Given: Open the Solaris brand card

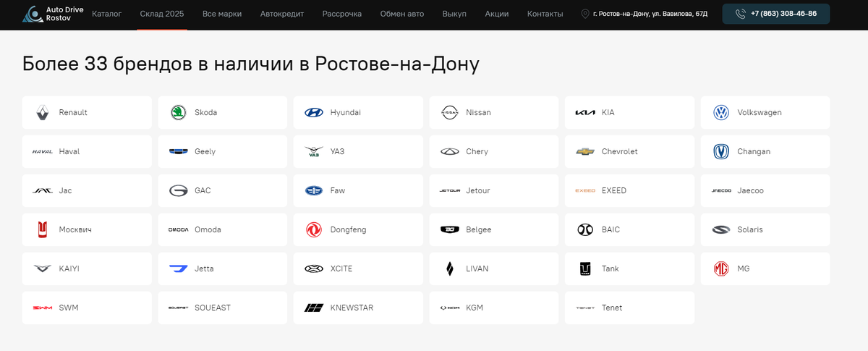Looking at the screenshot, I should coord(765,230).
